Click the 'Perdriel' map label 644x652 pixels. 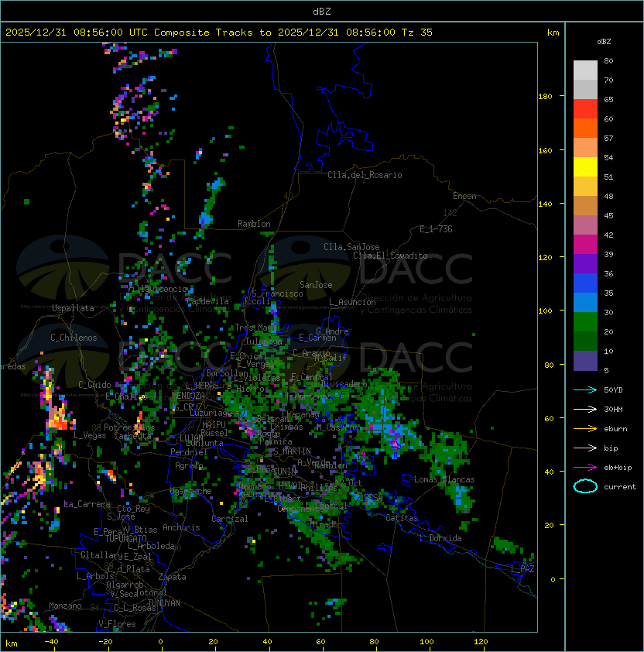click(189, 452)
